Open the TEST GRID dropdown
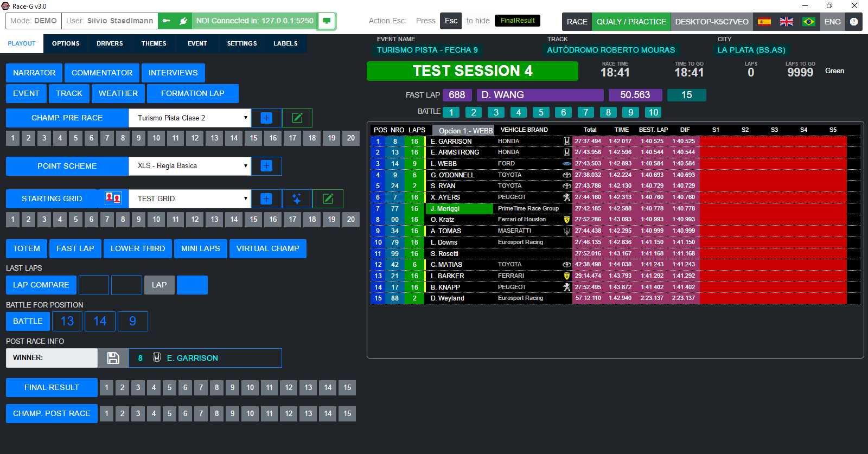Image resolution: width=868 pixels, height=454 pixels. 190,199
